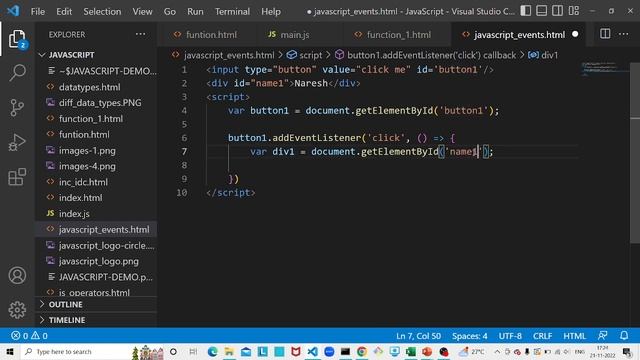Click Windows taskbar search box
This screenshot has width=640, height=360.
pyautogui.click(x=75, y=351)
